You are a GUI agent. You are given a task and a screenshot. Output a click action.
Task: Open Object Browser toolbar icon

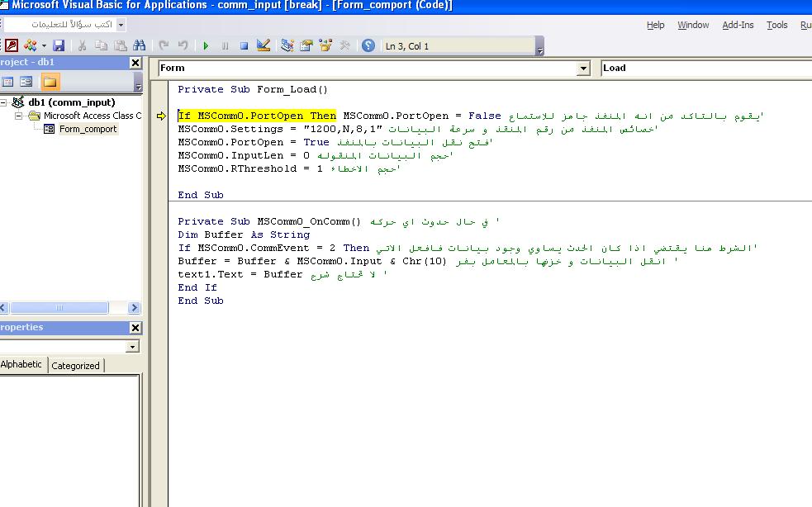click(325, 45)
